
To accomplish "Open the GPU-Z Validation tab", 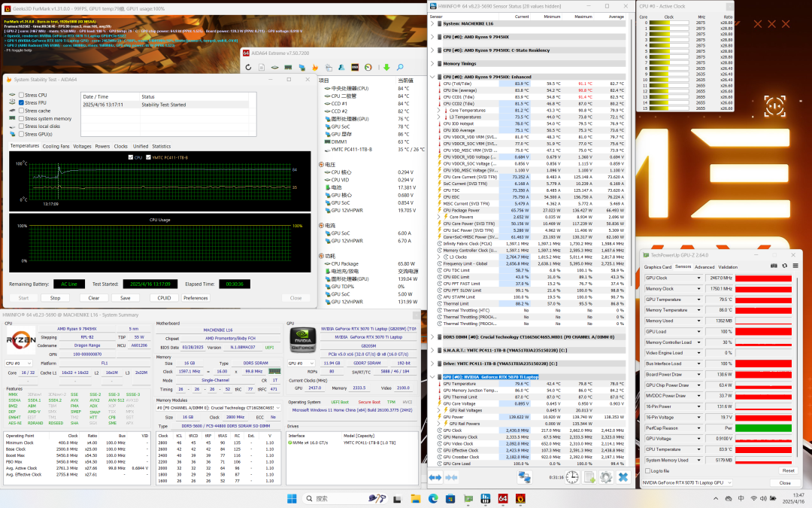I will [728, 267].
